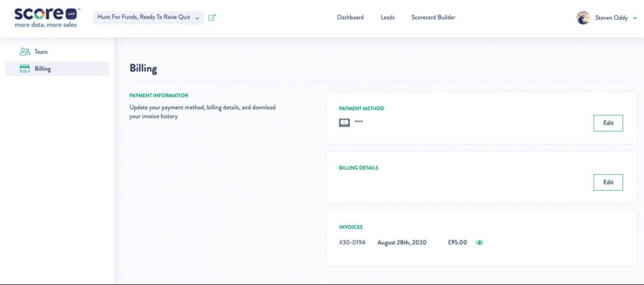The height and width of the screenshot is (285, 644).
Task: Click invoice number #30-0194
Action: [352, 243]
